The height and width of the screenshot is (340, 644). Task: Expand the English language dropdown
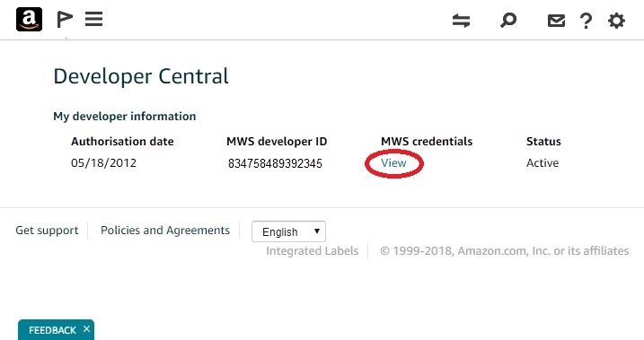point(288,231)
